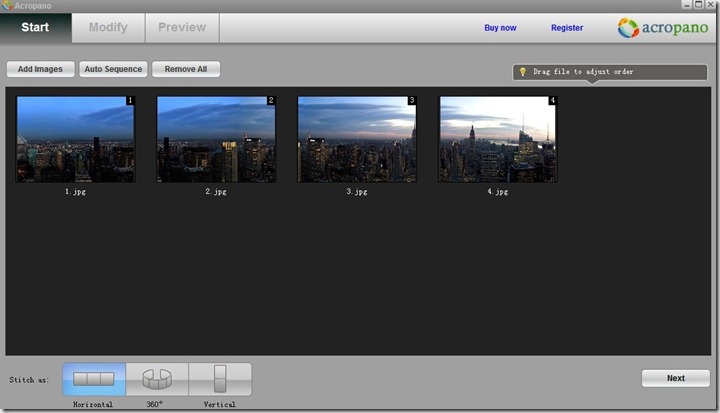Open the Modify tab

point(108,28)
